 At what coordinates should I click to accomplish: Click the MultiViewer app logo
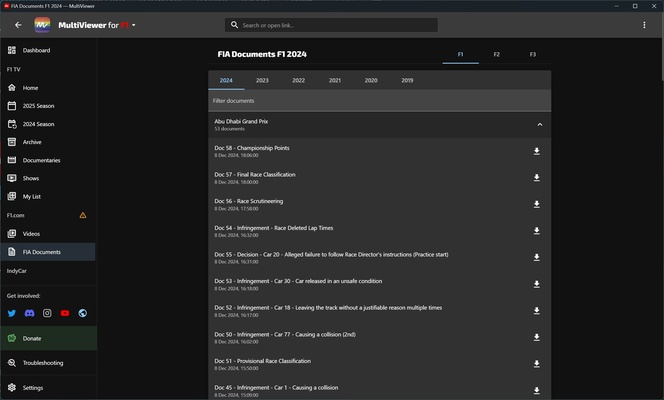click(42, 25)
